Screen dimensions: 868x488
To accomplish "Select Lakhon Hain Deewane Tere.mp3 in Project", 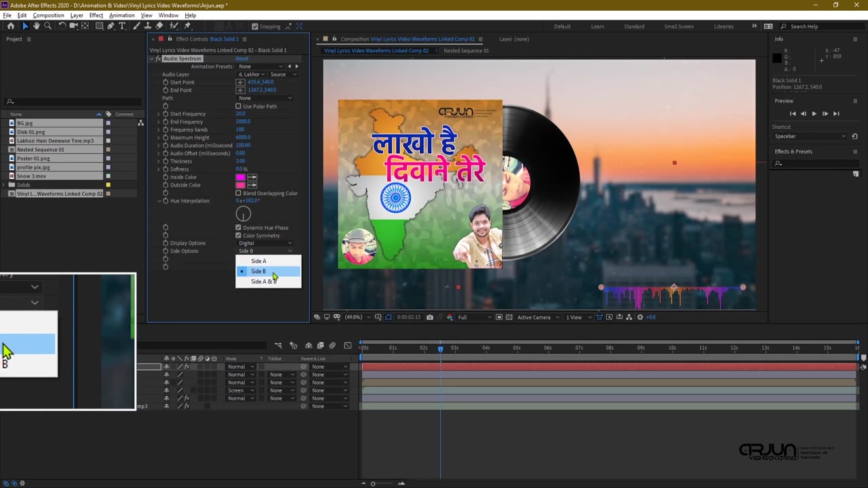I will point(56,141).
